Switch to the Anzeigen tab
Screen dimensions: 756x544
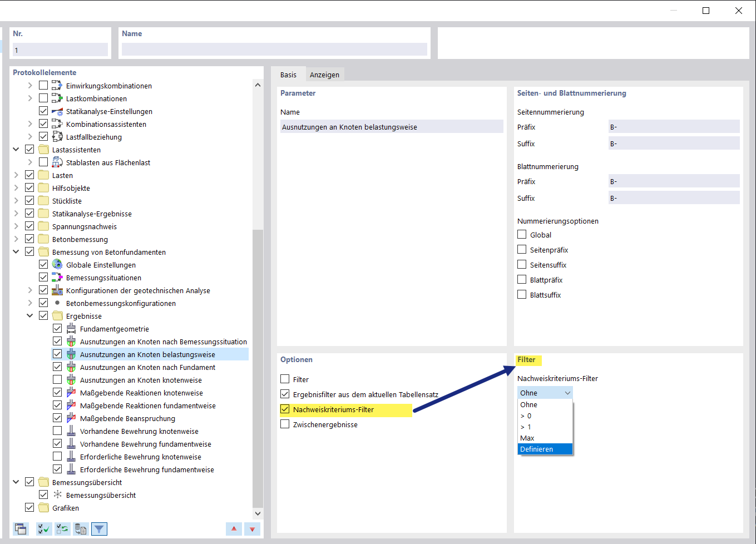point(324,75)
